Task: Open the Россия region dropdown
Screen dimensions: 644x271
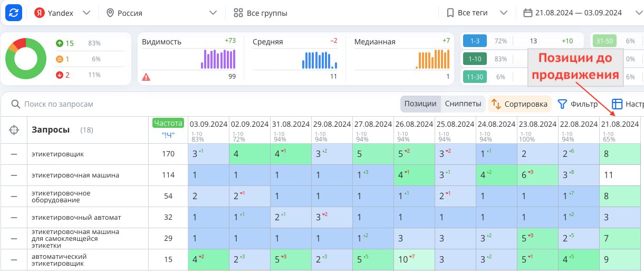Action: [x=213, y=13]
